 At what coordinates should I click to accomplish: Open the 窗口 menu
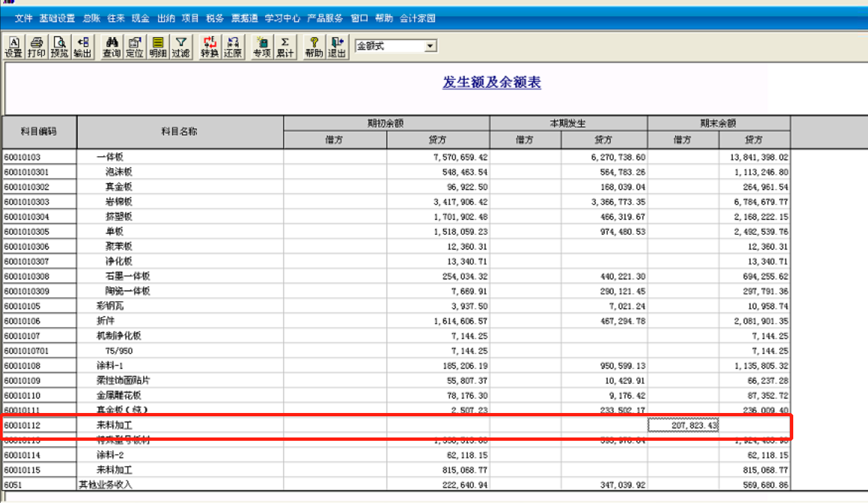[360, 19]
